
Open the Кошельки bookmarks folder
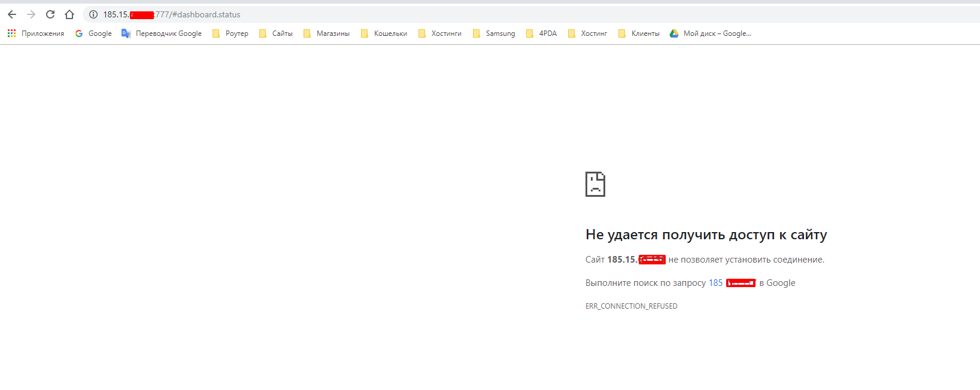[384, 33]
